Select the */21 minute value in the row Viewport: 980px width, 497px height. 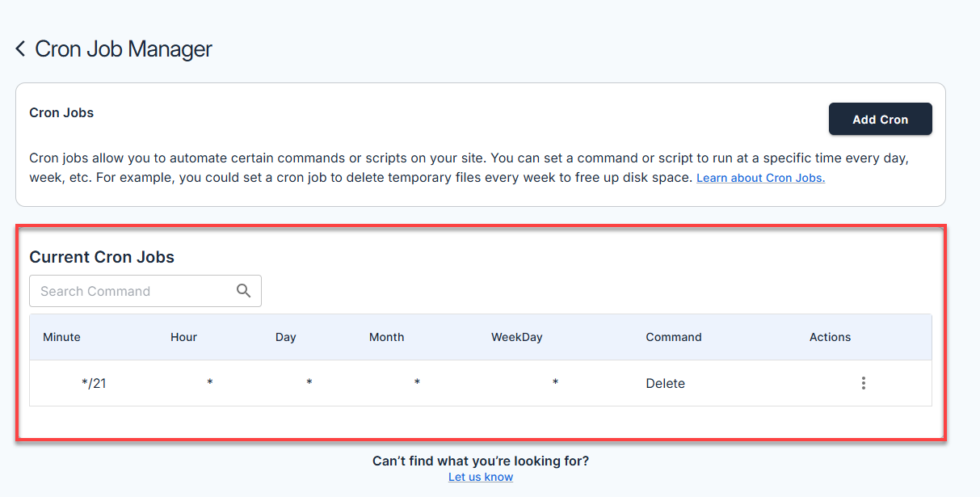coord(94,383)
